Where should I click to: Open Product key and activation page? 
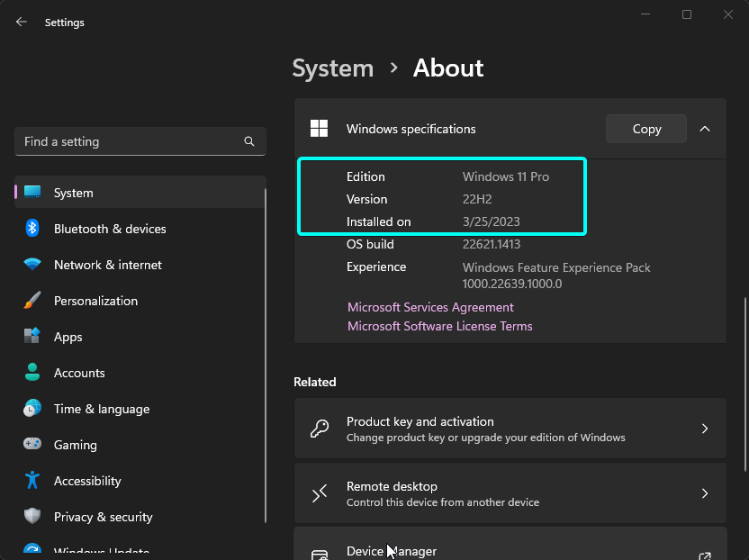510,429
